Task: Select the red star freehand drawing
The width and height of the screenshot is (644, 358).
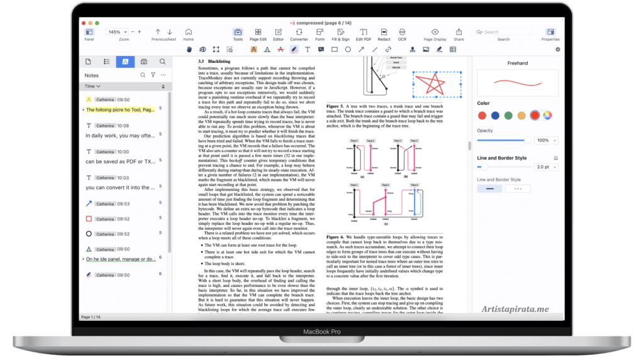Action: (x=436, y=84)
